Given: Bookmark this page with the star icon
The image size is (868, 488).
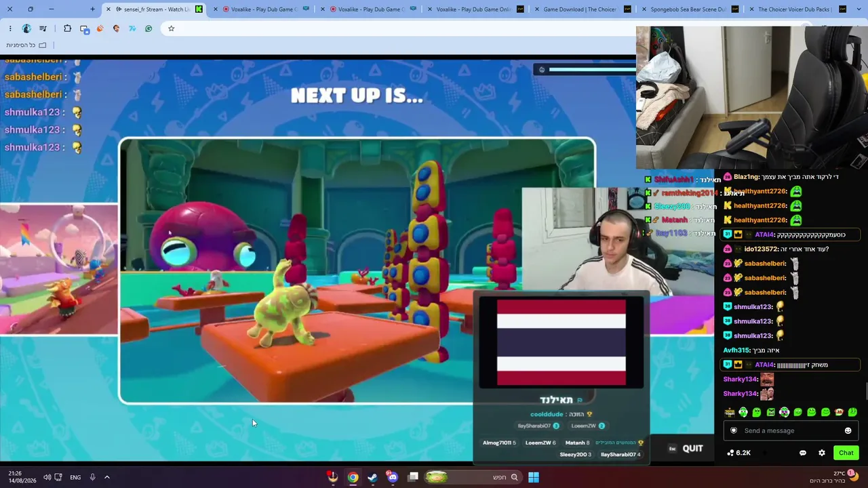Looking at the screenshot, I should coord(171,28).
